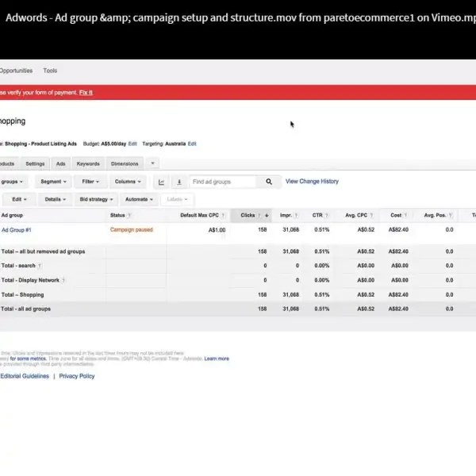
Task: Open the Privacy Policy link
Action: point(77,376)
